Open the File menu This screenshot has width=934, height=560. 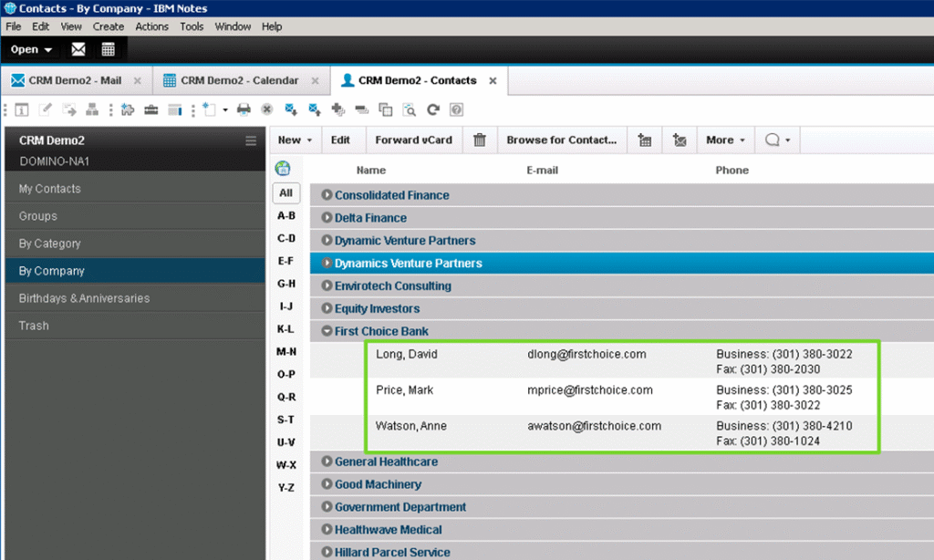click(13, 26)
